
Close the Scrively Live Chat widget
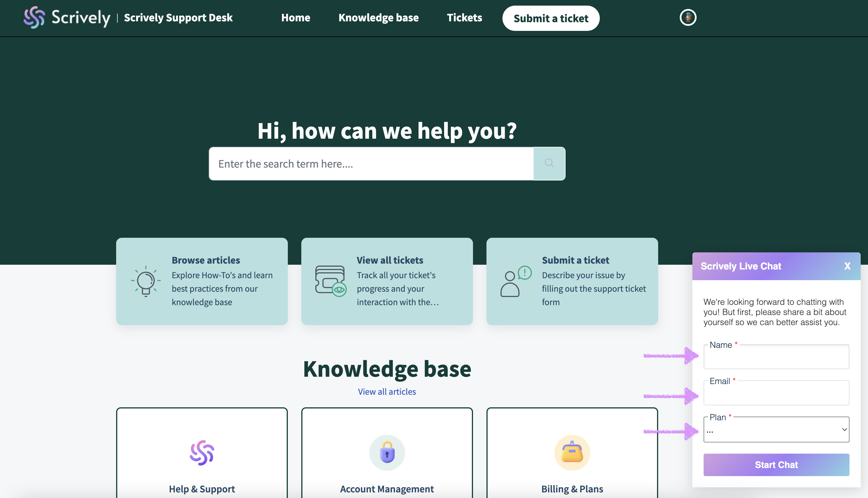(x=847, y=266)
